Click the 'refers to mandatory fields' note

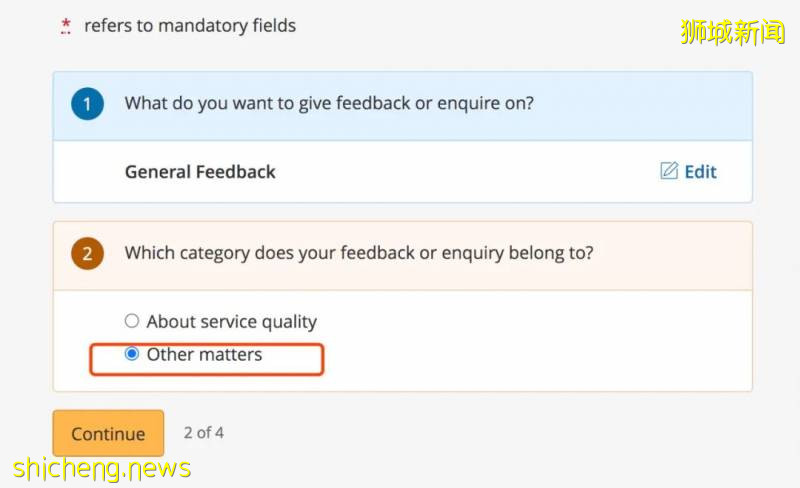click(190, 26)
